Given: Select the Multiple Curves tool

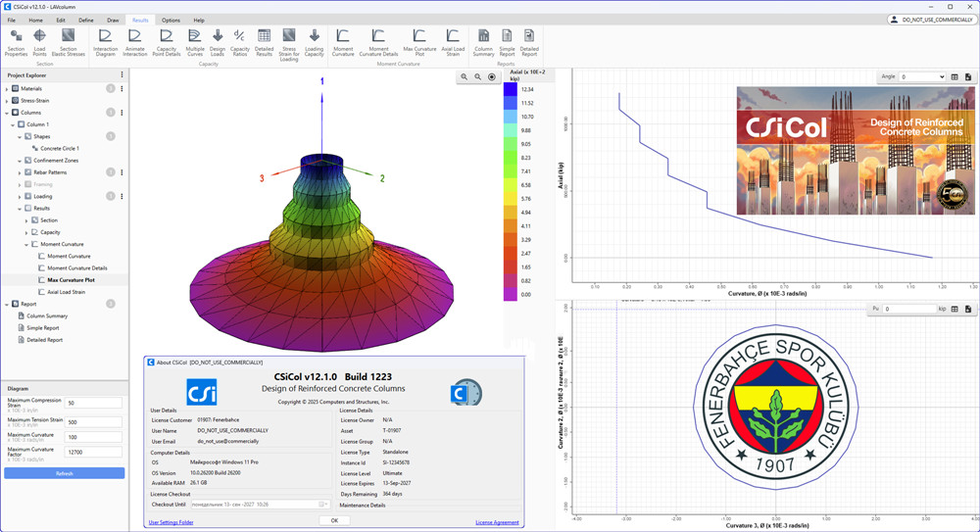Looking at the screenshot, I should [194, 42].
